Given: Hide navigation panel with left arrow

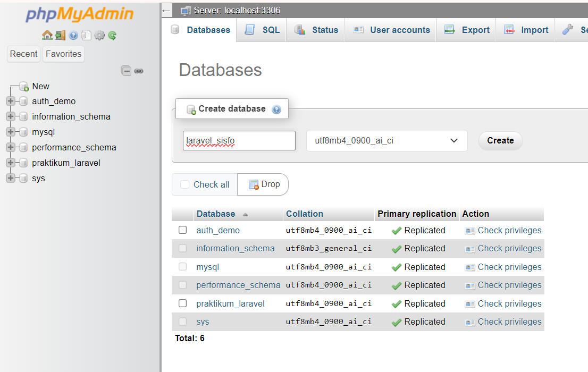Looking at the screenshot, I should point(166,11).
